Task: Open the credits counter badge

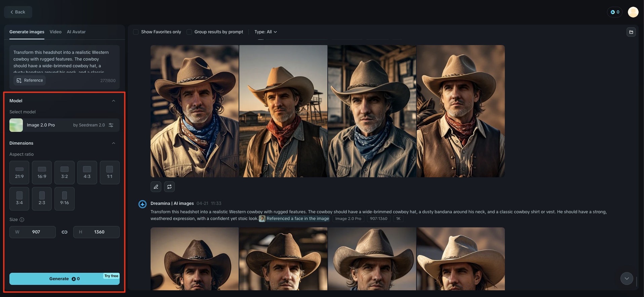Action: 615,12
